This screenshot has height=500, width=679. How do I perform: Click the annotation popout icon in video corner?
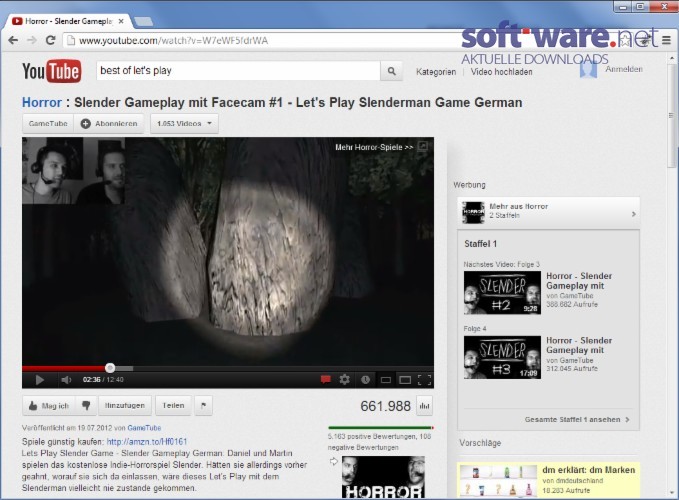click(x=423, y=146)
